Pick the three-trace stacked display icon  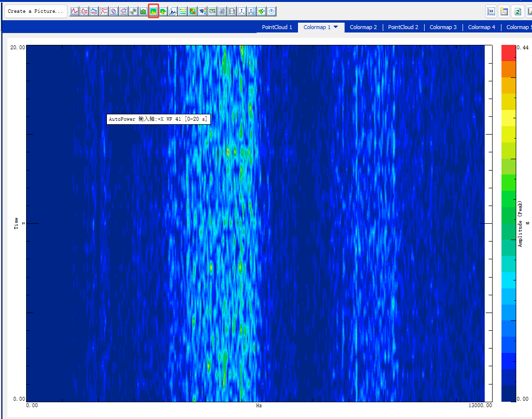[94, 11]
